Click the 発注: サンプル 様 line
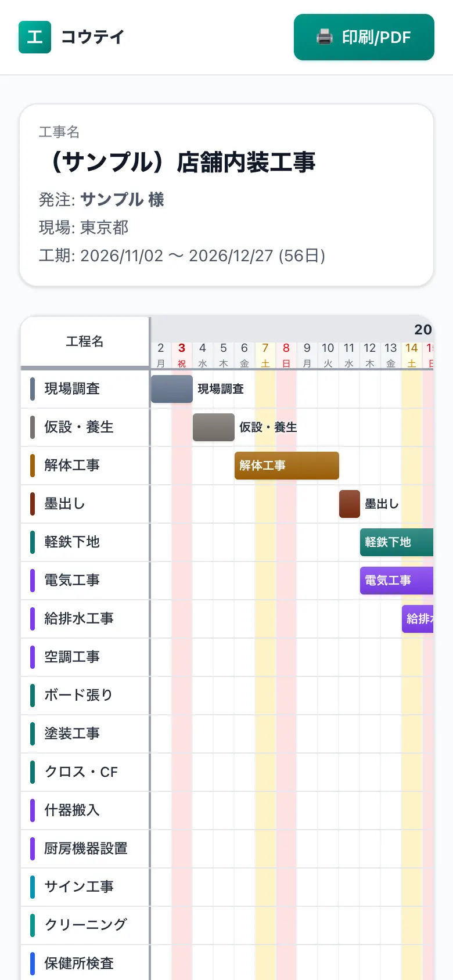The height and width of the screenshot is (980, 453). point(102,200)
